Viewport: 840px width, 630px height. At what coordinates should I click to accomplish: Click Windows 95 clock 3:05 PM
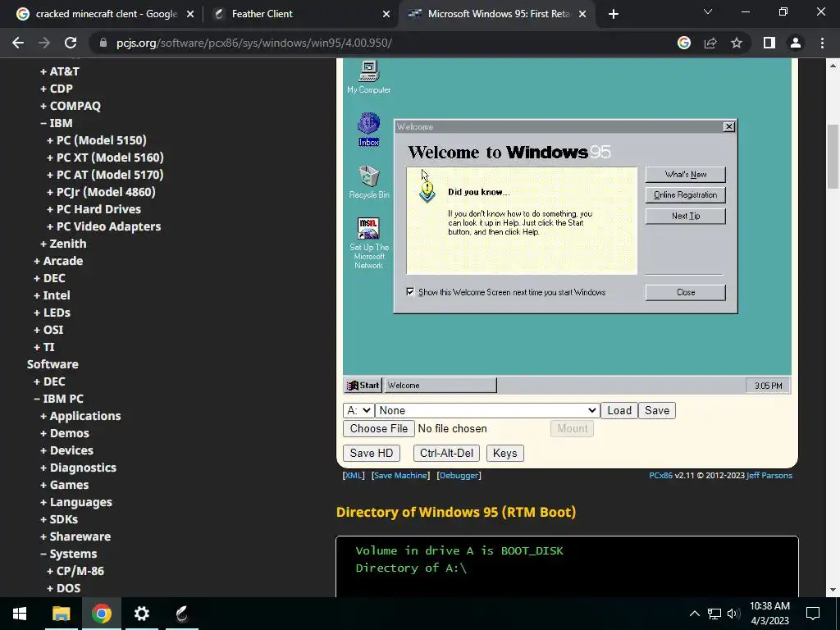(768, 386)
